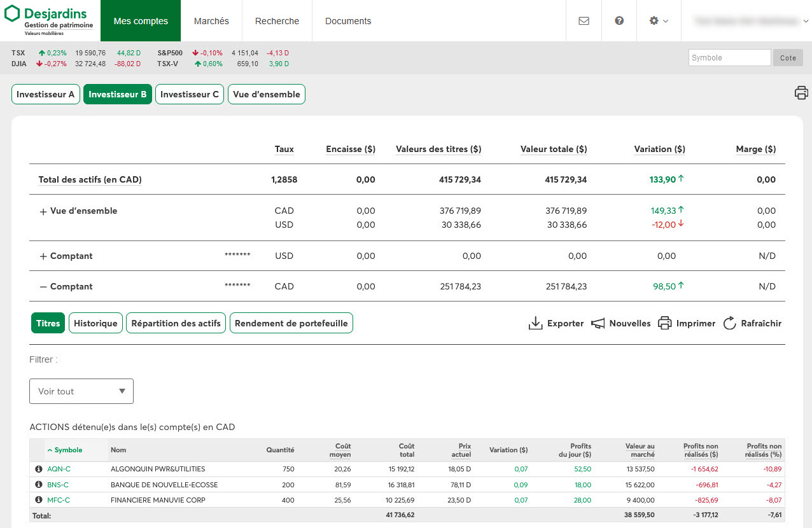Click FINANCIERE MANUVIE CORP name
Screen dimensions: 812x528
tap(159, 500)
